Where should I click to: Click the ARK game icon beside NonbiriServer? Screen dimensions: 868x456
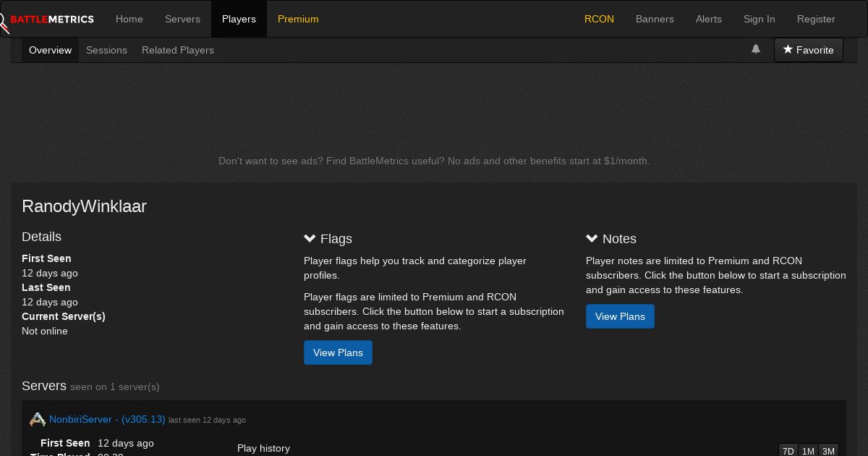[38, 420]
